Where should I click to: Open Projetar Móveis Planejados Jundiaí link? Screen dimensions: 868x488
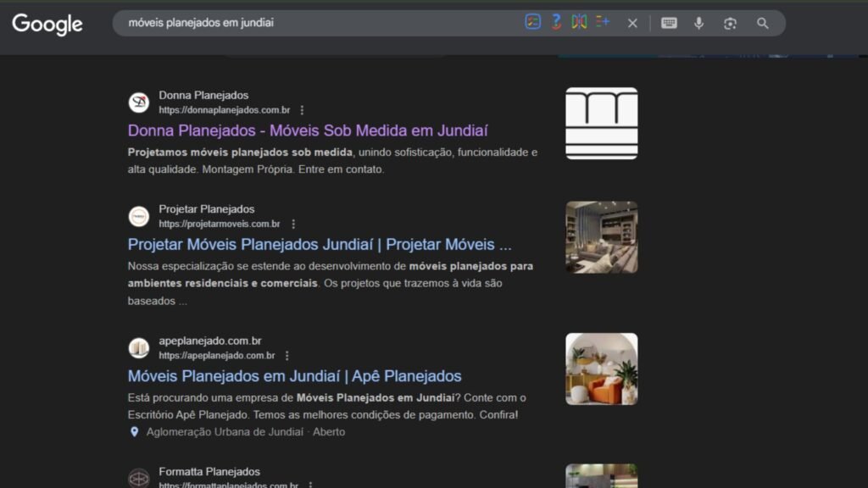click(320, 245)
